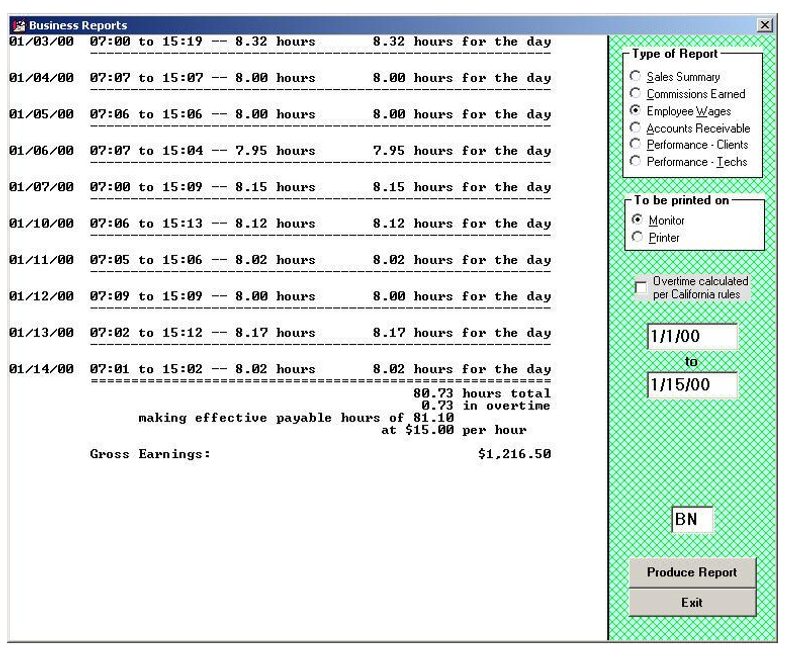Switch output to Printer
This screenshot has width=785, height=651.
click(x=636, y=238)
